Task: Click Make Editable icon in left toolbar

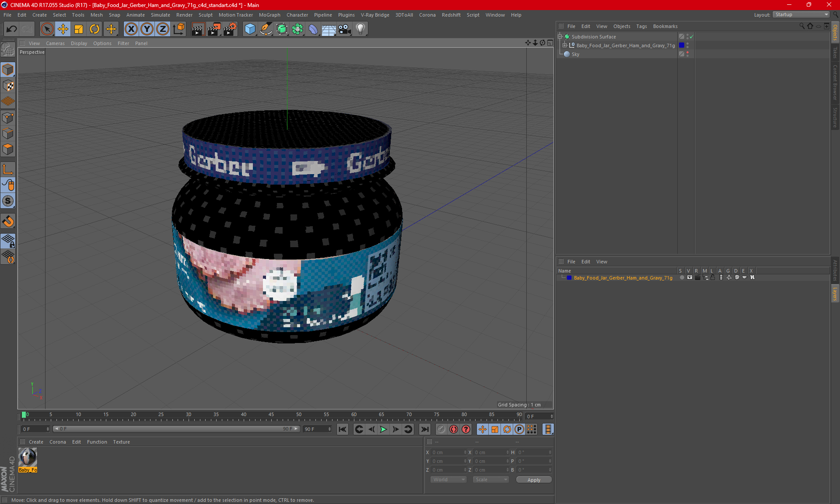Action: [8, 50]
